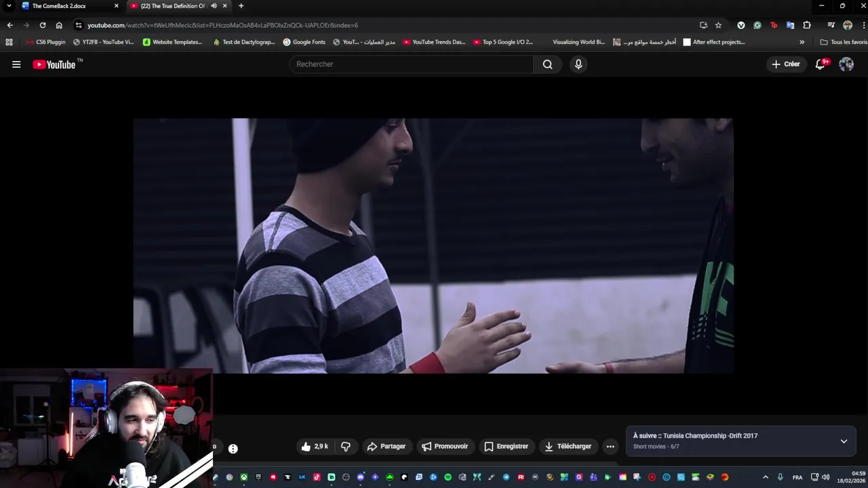Click the video player frame
Screen dimensions: 868x488
[433, 246]
